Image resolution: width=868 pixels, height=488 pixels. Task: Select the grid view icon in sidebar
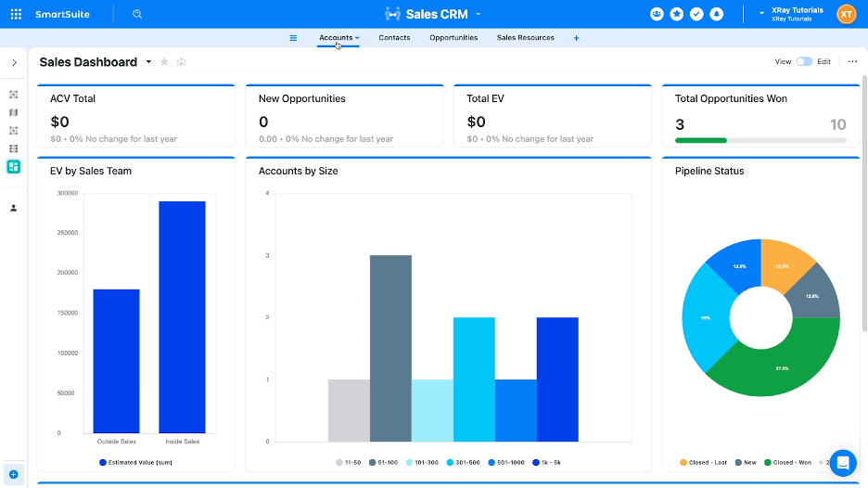[14, 148]
